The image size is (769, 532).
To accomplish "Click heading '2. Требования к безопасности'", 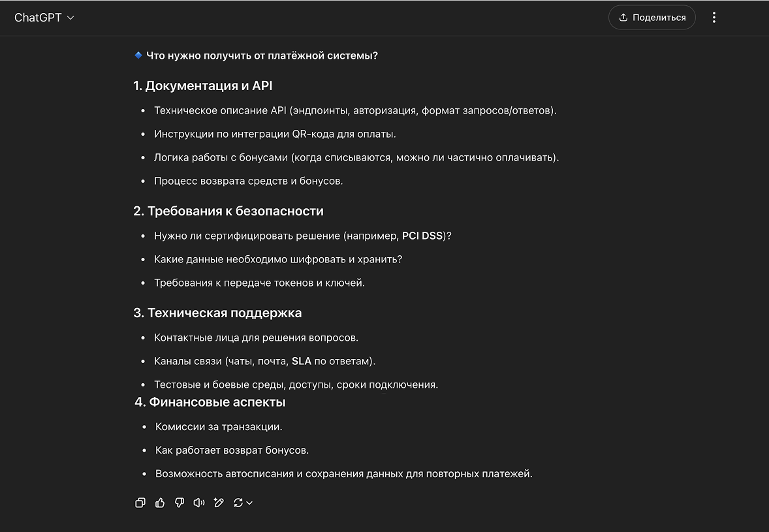I will pyautogui.click(x=228, y=211).
